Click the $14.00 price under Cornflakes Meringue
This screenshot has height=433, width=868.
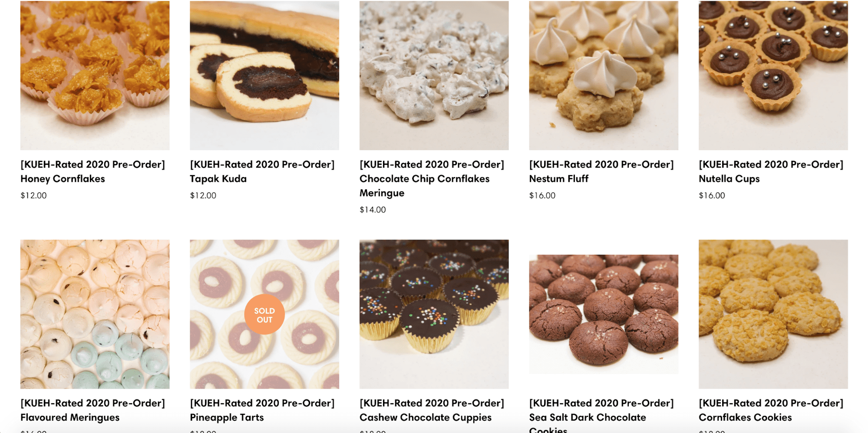[x=373, y=210]
